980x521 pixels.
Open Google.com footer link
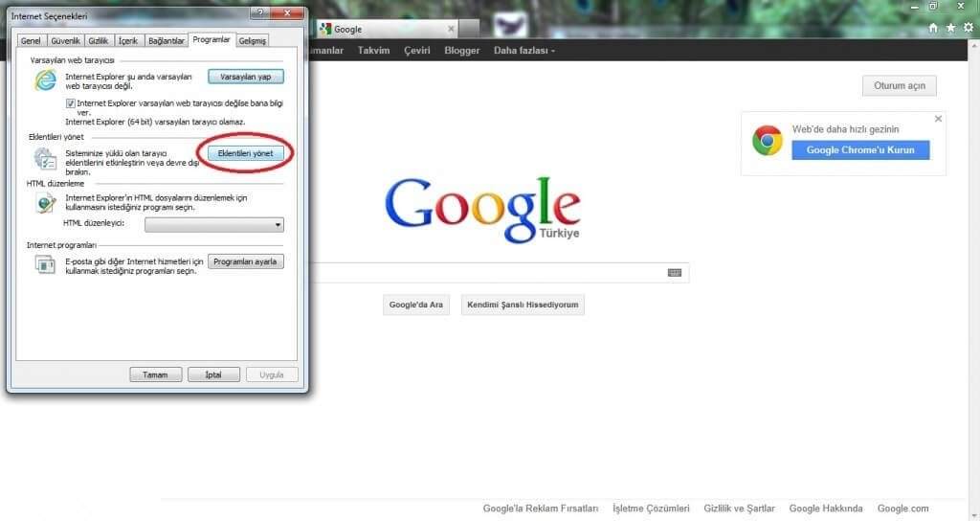(903, 509)
